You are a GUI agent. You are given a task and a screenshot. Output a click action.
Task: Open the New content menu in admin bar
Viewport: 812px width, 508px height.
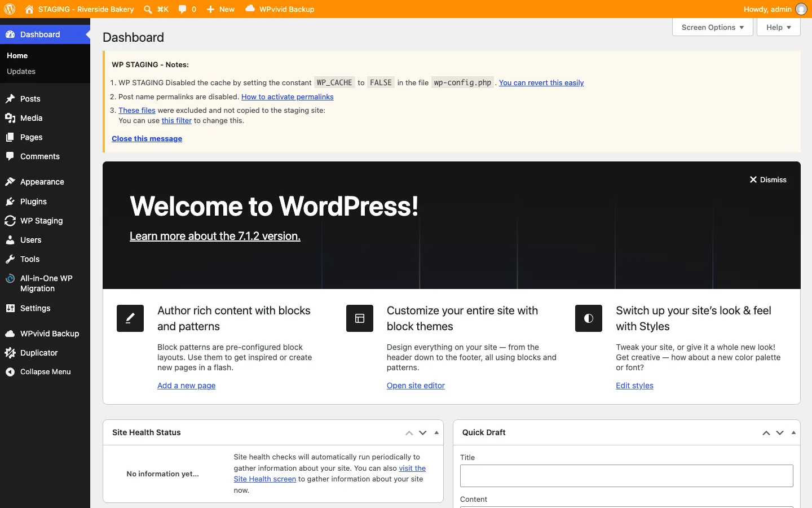[x=220, y=9]
